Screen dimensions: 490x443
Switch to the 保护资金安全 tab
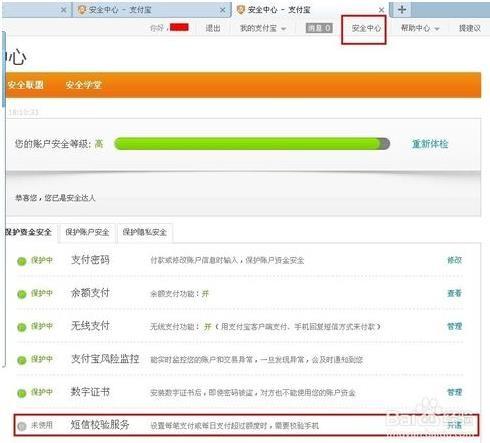tap(29, 232)
